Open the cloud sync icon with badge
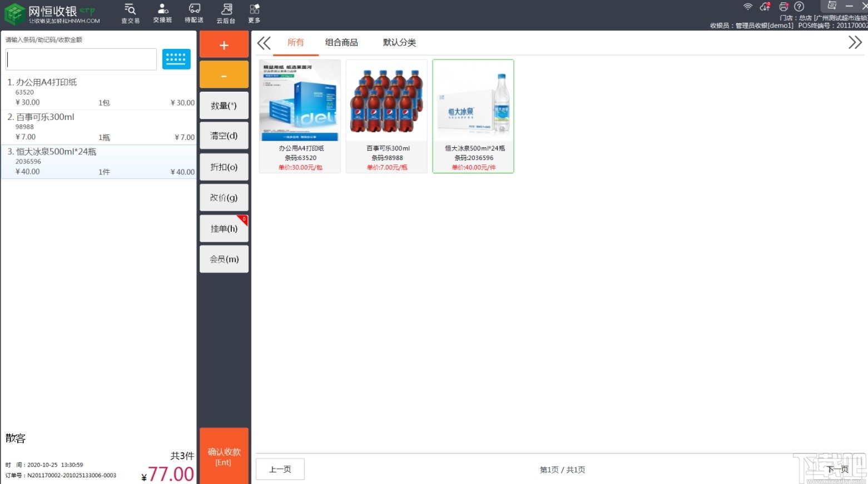The height and width of the screenshot is (484, 868). pyautogui.click(x=765, y=7)
